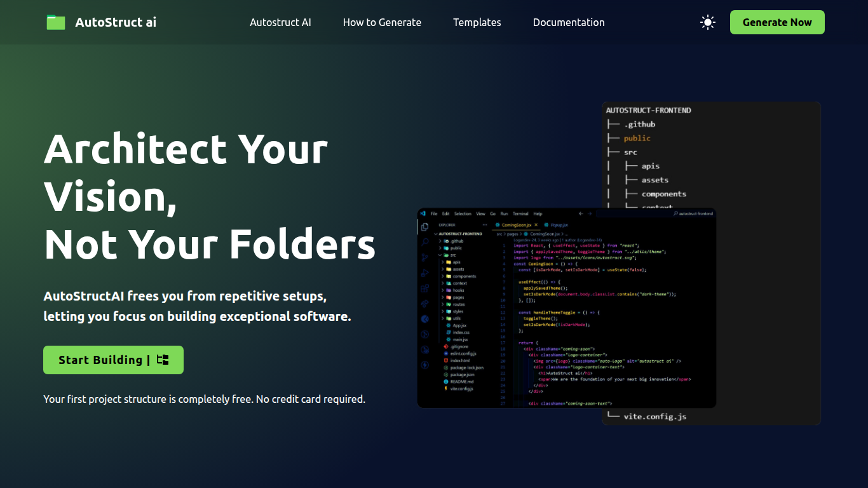Switch to the Popup.jsx editor tab
This screenshot has height=488, width=868.
(x=559, y=225)
